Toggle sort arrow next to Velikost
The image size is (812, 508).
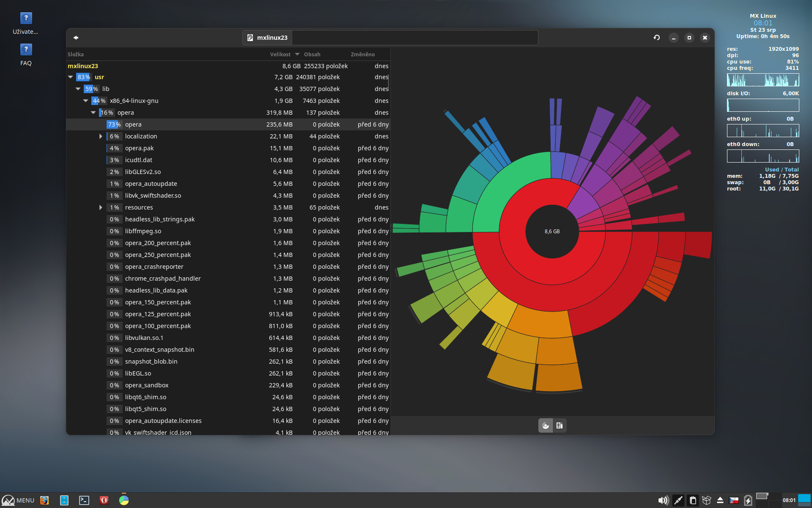click(297, 54)
